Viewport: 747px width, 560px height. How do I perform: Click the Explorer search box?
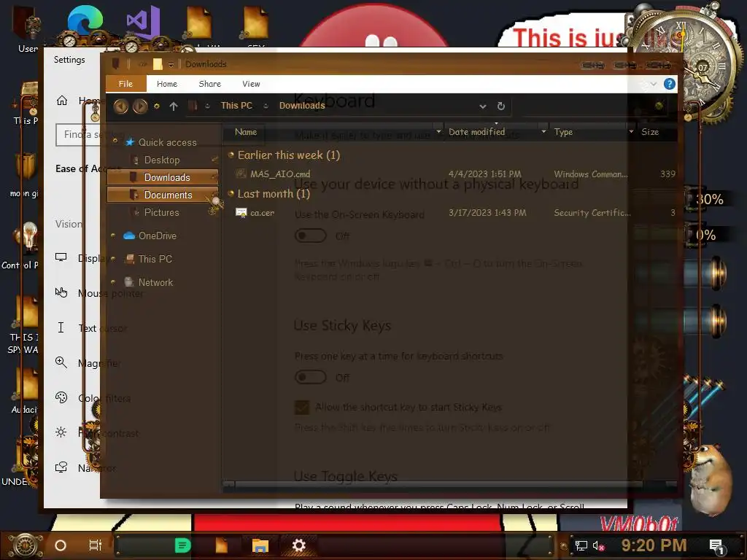point(595,106)
